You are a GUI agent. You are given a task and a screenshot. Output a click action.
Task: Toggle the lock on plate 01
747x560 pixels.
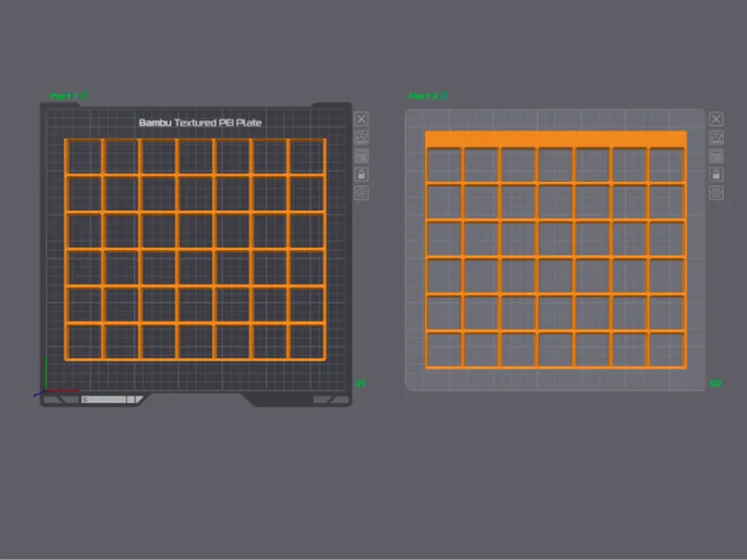(361, 175)
